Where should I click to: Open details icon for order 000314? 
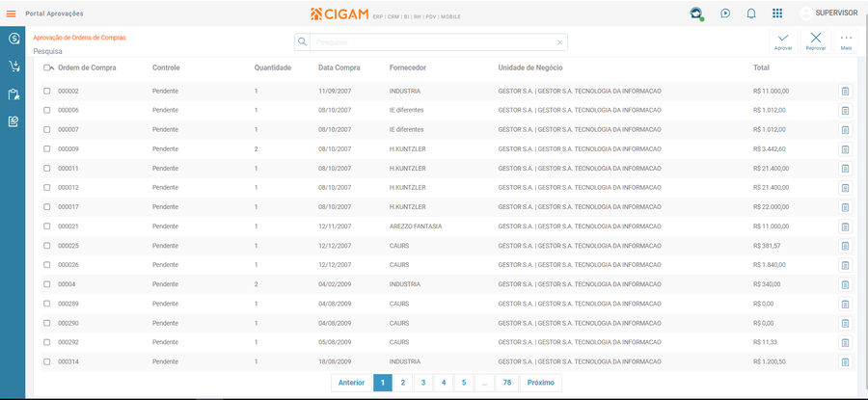pyautogui.click(x=845, y=362)
